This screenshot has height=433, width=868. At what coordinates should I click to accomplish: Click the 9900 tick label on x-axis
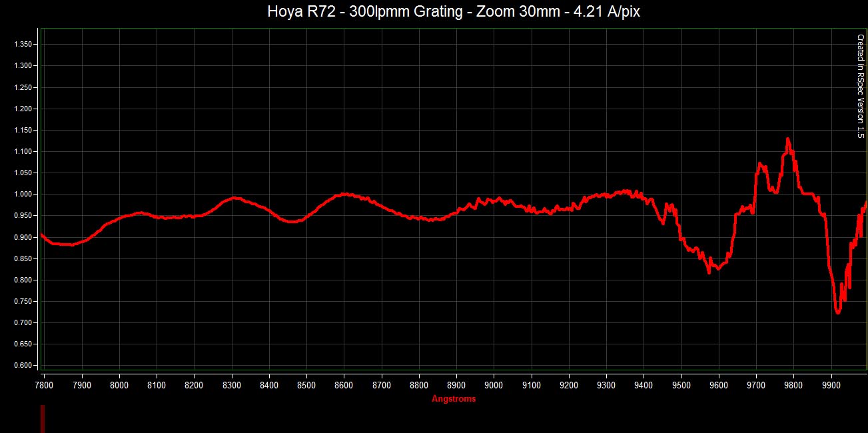[831, 385]
